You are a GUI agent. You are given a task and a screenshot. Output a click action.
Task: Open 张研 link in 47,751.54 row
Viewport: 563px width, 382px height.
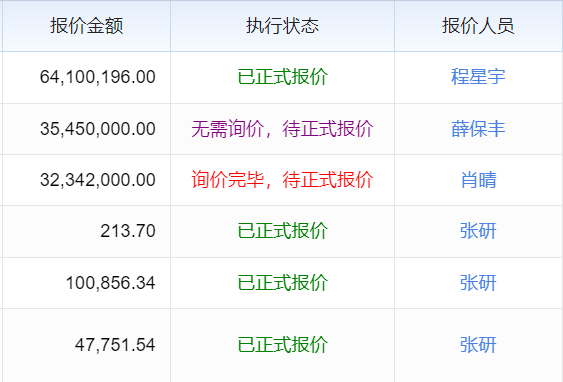[x=478, y=345]
